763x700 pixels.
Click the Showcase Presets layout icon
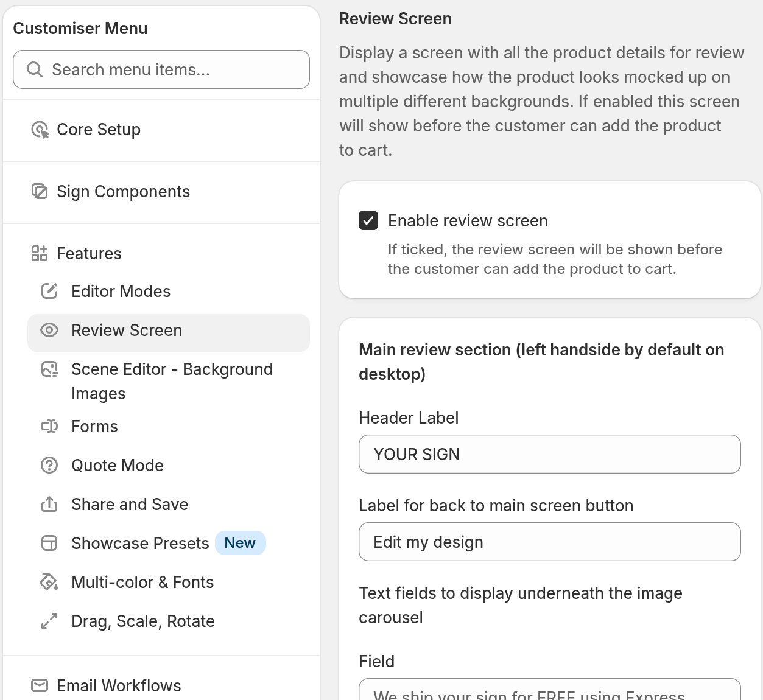point(49,543)
